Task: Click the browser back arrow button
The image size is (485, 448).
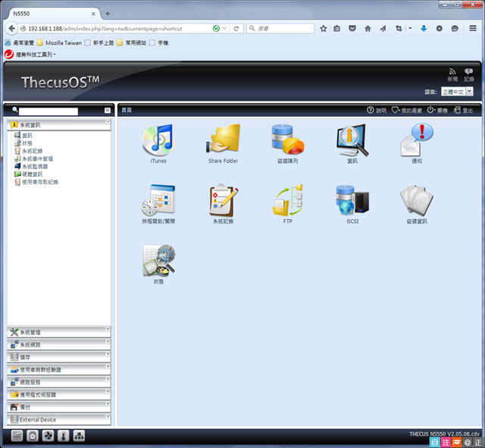Action: pos(11,29)
